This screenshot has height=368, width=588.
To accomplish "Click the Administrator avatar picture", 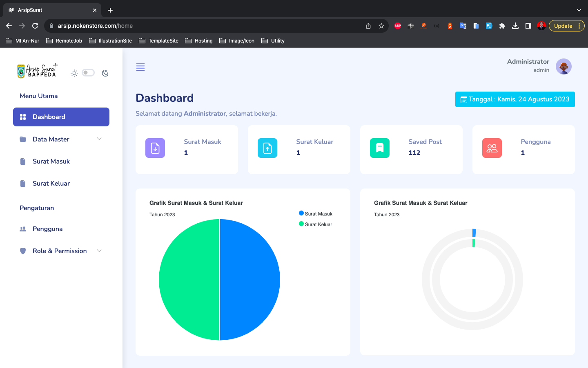I will (563, 66).
